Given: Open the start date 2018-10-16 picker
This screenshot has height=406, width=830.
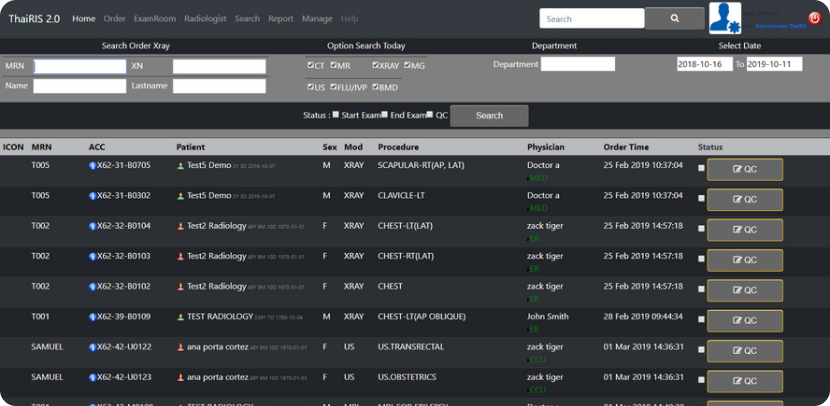Looking at the screenshot, I should tap(705, 64).
